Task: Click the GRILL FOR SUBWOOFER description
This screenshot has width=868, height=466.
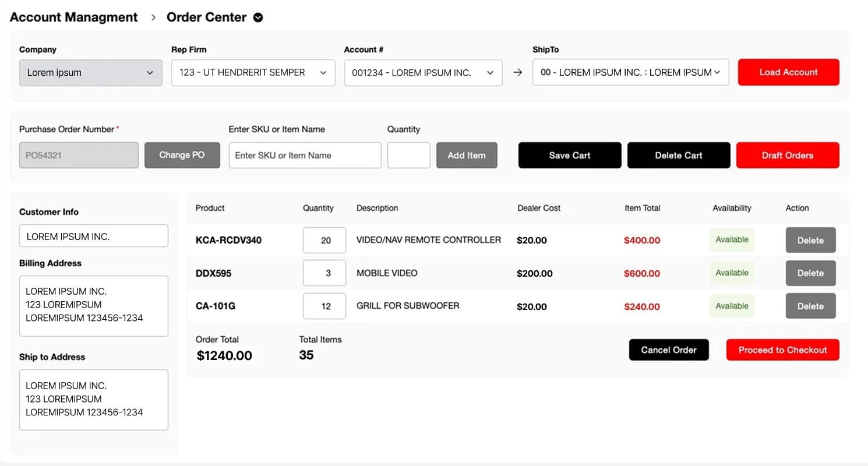Action: 408,306
